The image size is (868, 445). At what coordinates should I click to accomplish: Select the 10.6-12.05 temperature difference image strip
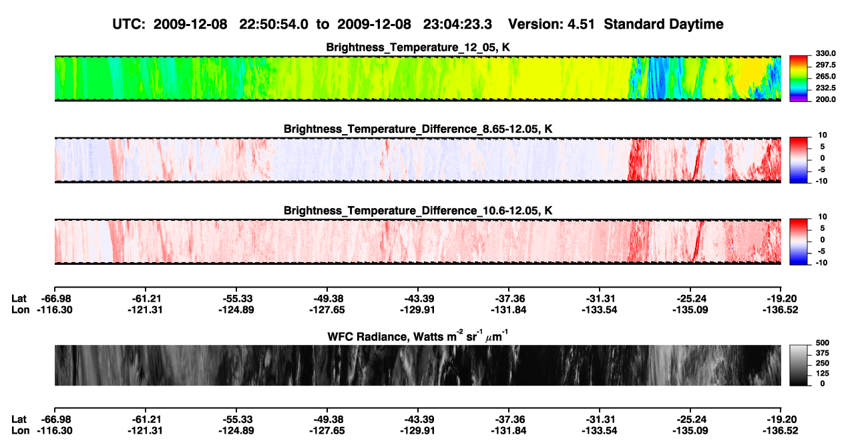[418, 242]
